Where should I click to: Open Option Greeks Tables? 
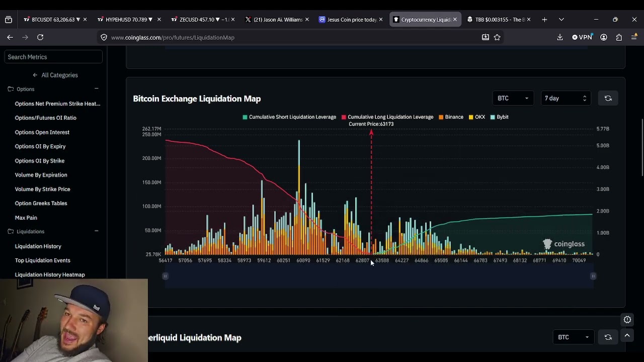pyautogui.click(x=41, y=203)
